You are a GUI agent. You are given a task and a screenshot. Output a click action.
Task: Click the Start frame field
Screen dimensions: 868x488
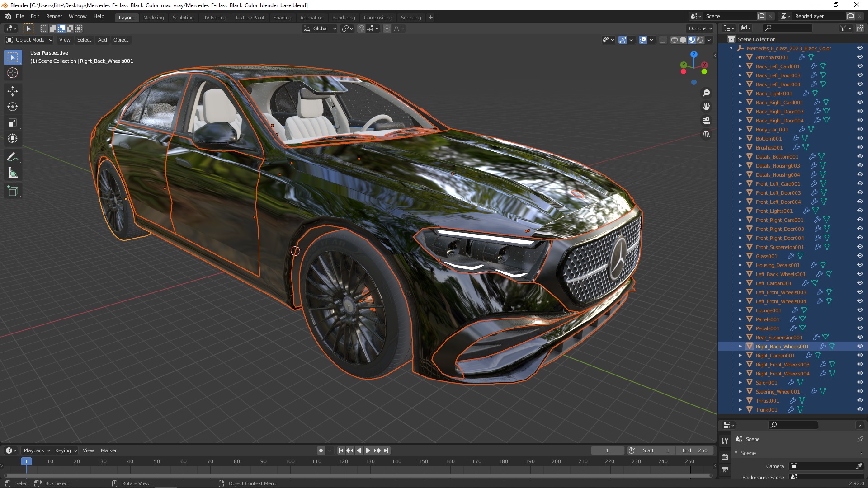click(656, 450)
